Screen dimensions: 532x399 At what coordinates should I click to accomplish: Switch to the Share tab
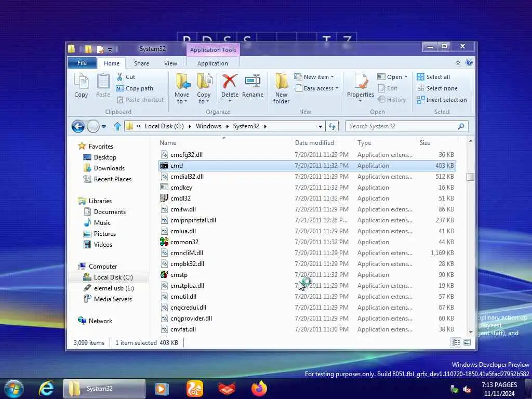click(141, 63)
